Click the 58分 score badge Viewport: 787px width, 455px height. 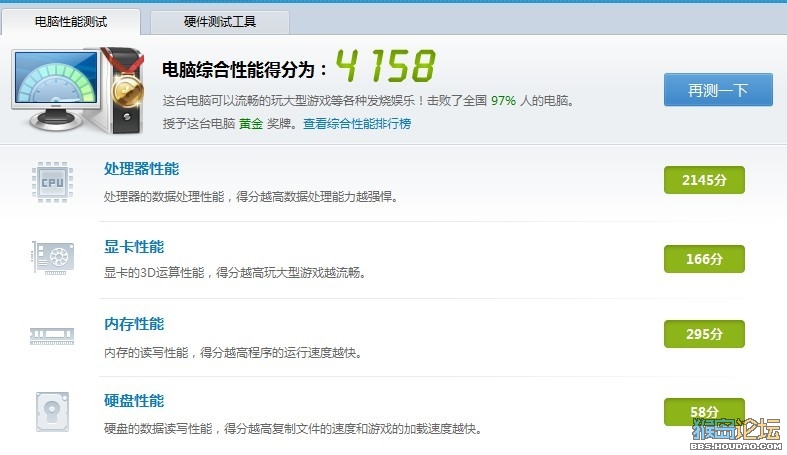pyautogui.click(x=704, y=412)
